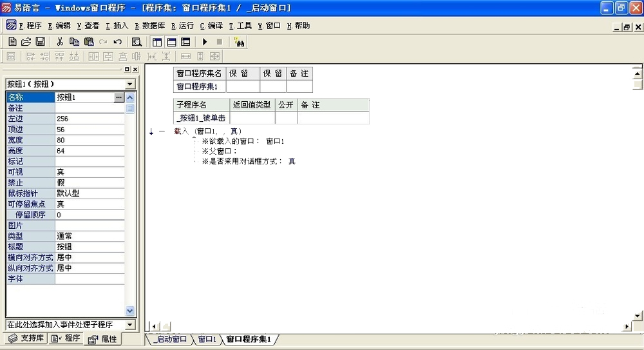Image resolution: width=644 pixels, height=350 pixels.
Task: Click the 窗口程序集1 name table cell
Action: point(200,86)
